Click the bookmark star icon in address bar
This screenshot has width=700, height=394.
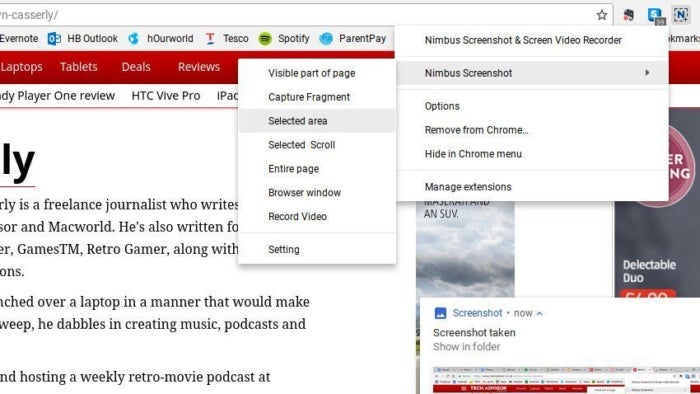click(x=602, y=15)
